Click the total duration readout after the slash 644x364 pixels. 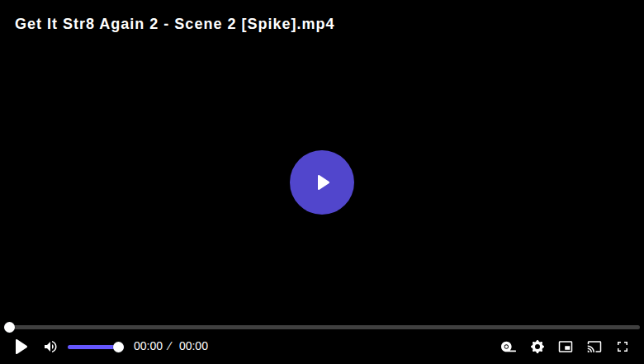pyautogui.click(x=193, y=347)
